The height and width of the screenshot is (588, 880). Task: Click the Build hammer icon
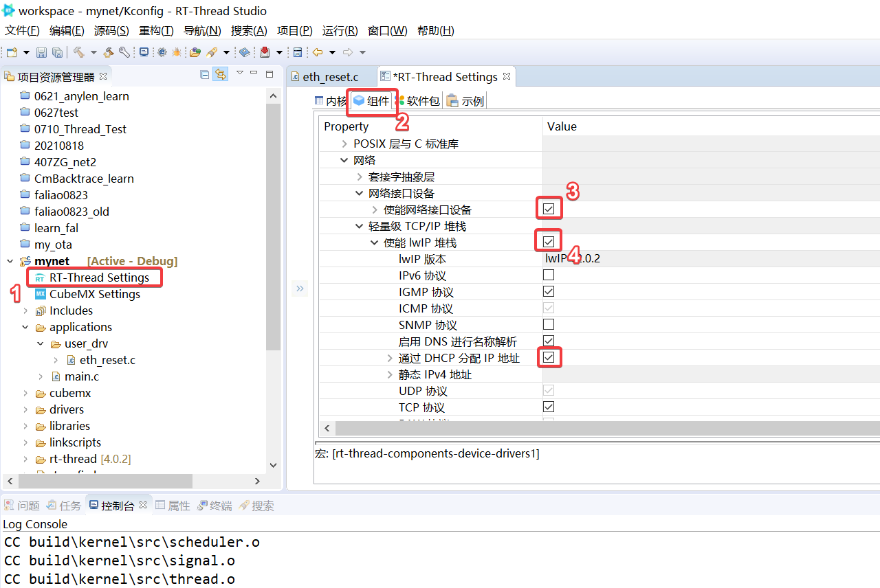[x=78, y=52]
